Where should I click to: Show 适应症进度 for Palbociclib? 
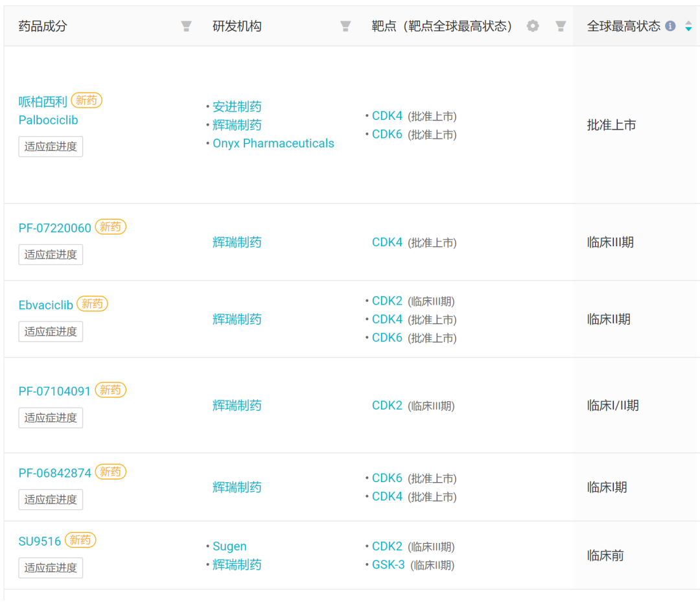click(x=51, y=146)
